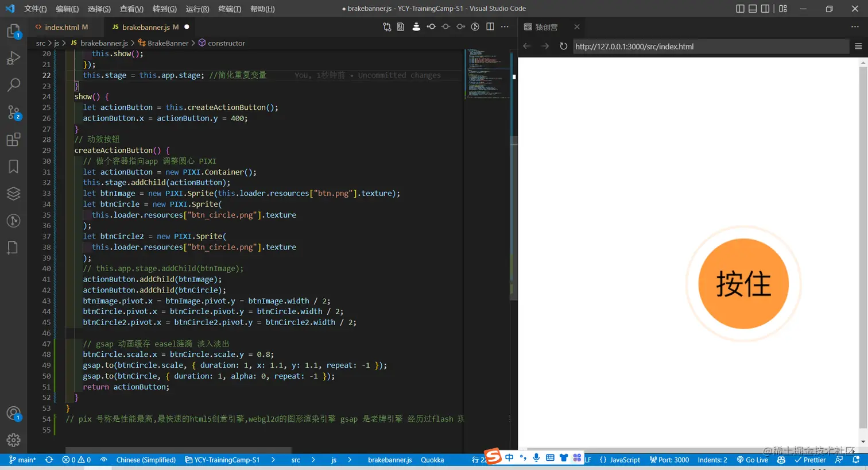Open the Manage gear settings menu

point(13,440)
